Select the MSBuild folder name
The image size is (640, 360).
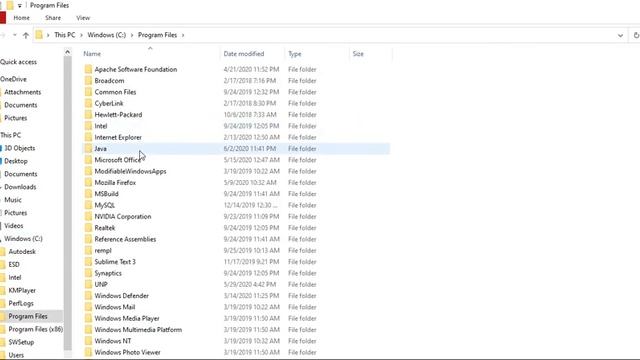pos(106,194)
